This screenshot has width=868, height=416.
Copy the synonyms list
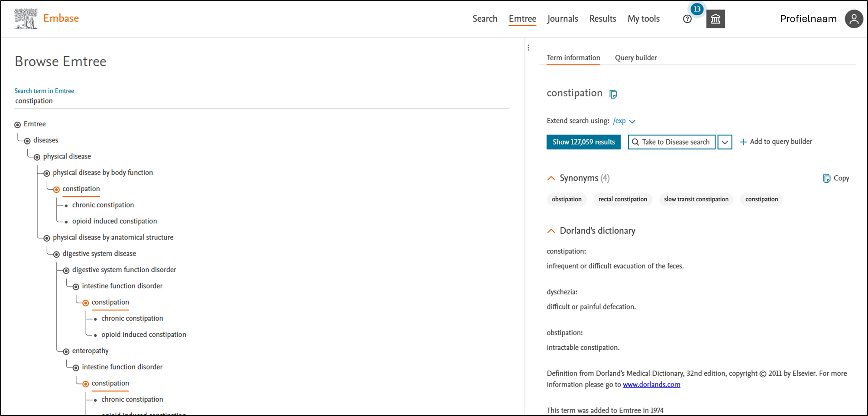[836, 178]
